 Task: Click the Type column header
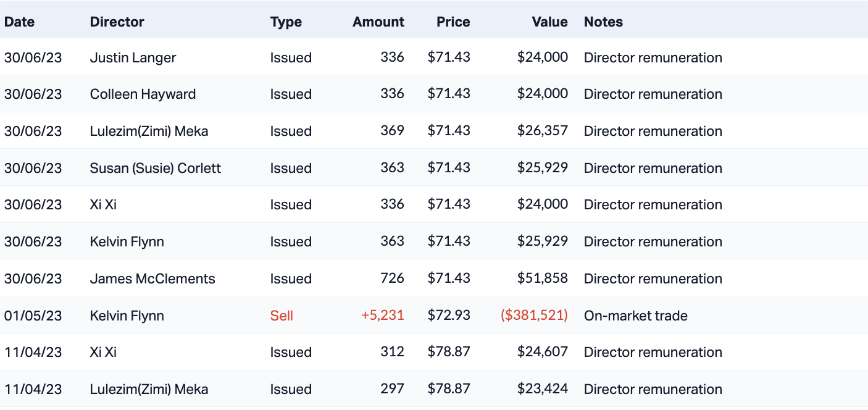pos(286,22)
